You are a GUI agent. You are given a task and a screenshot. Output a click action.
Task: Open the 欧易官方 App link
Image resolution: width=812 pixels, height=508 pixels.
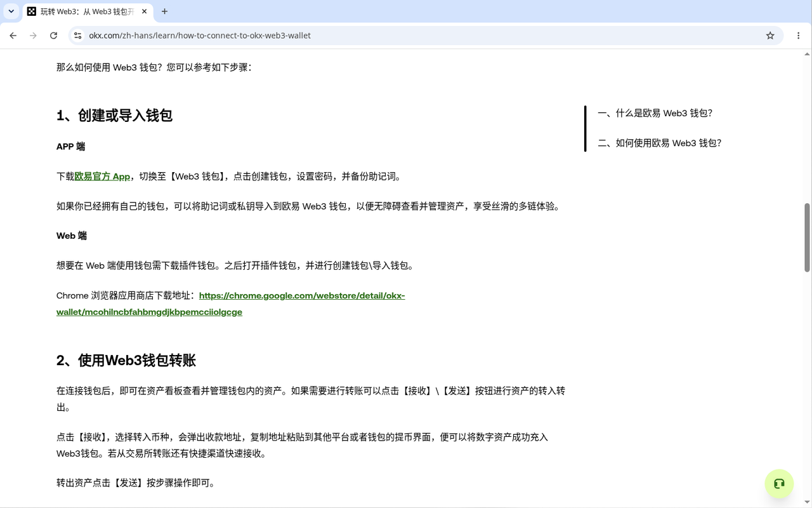(102, 177)
